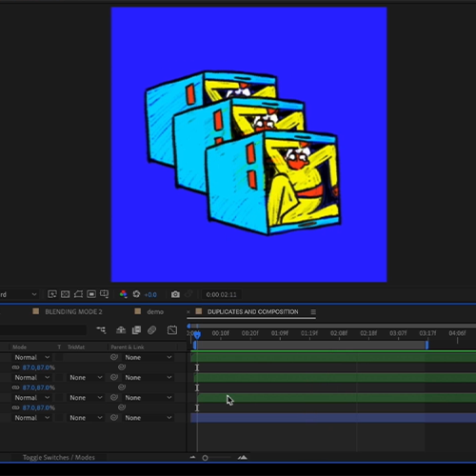Toggle the frame blending icon in the timeline
The width and height of the screenshot is (476, 476).
pyautogui.click(x=136, y=330)
